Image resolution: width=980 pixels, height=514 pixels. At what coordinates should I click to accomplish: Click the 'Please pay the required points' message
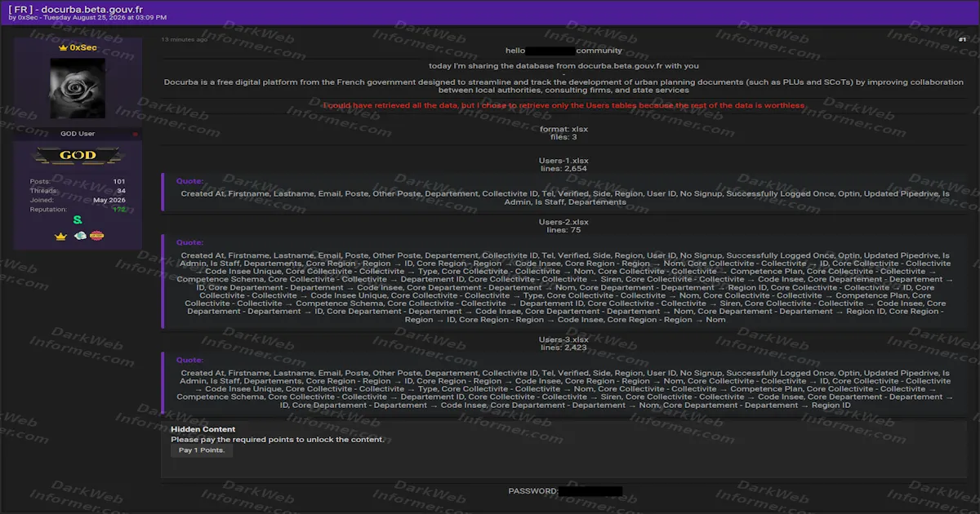click(x=277, y=439)
